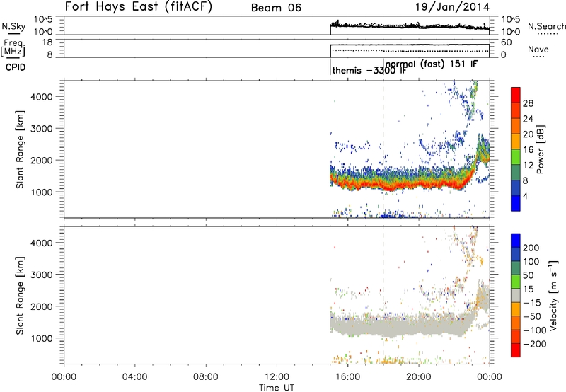
Task: Click the gray velocity swatch between 15 and -15
Action: click(516, 295)
